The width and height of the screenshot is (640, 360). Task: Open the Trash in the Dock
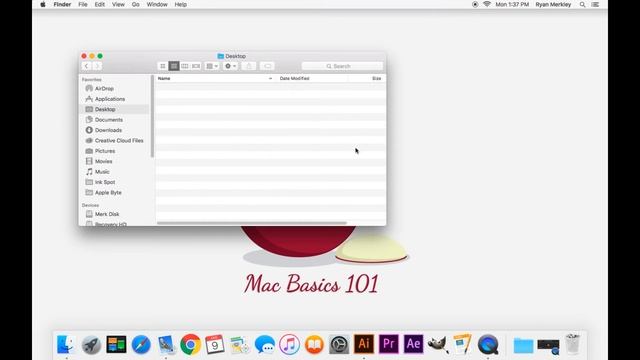coord(573,344)
